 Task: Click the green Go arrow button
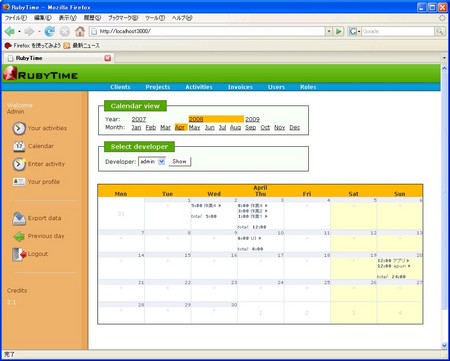pyautogui.click(x=339, y=31)
